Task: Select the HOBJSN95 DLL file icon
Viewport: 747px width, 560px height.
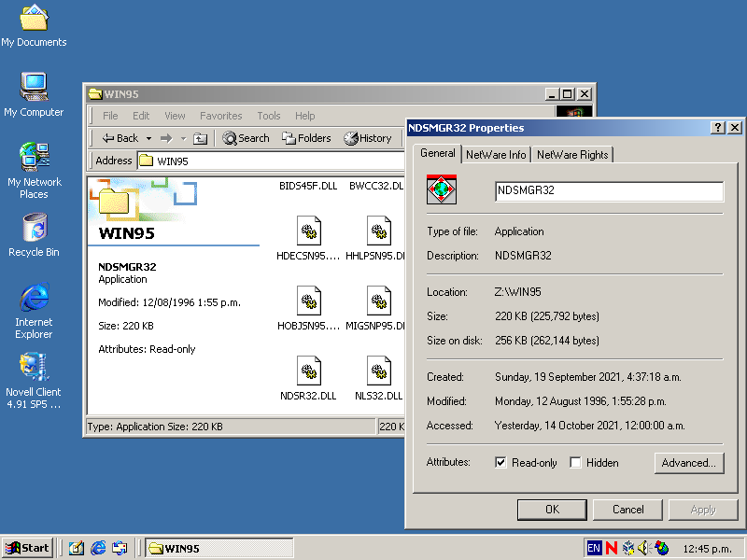Action: click(x=308, y=301)
